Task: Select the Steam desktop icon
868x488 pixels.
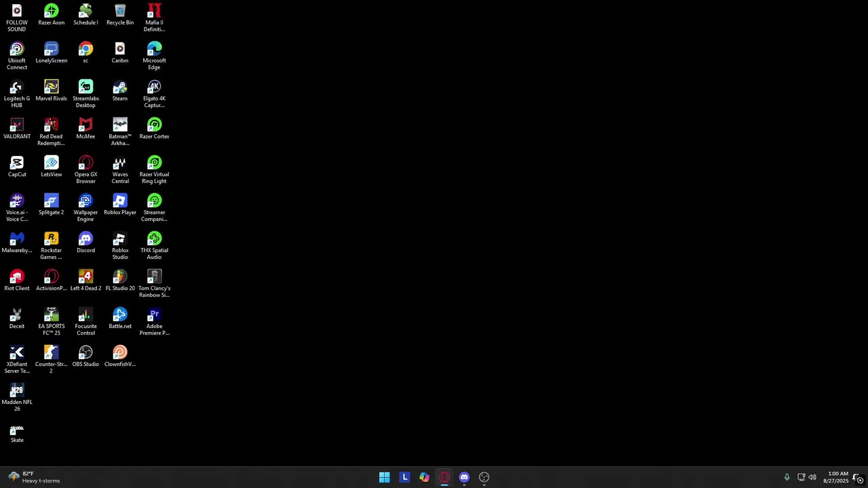Action: point(120,91)
